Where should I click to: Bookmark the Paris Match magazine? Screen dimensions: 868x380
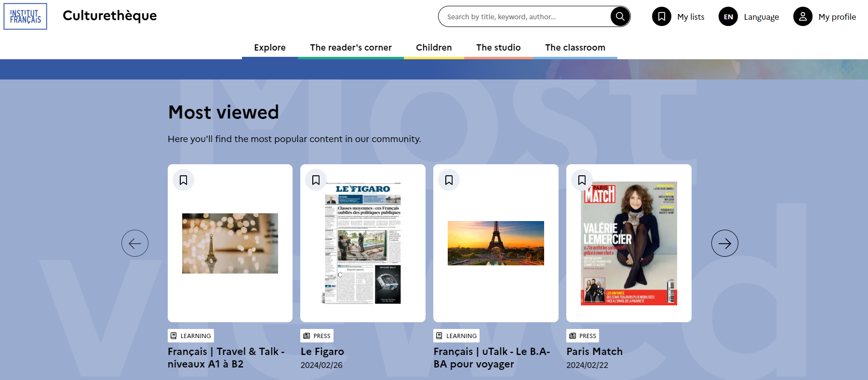pyautogui.click(x=582, y=180)
